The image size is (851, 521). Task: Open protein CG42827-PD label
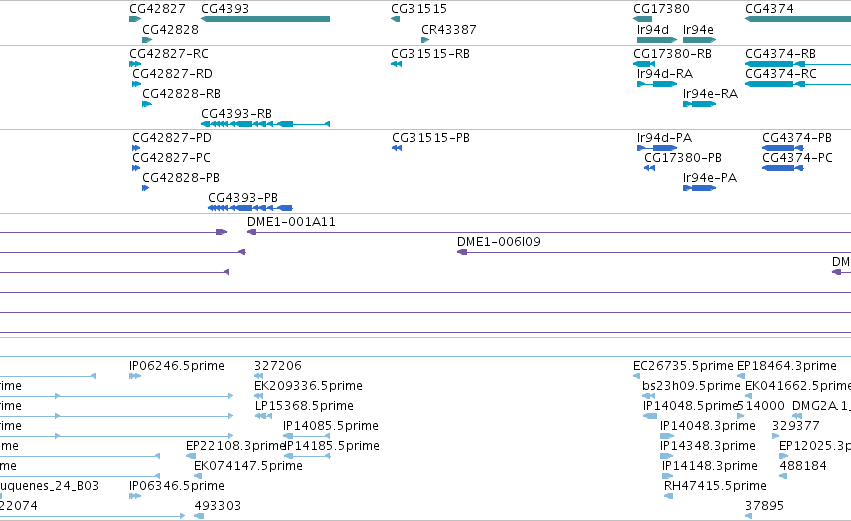pyautogui.click(x=172, y=138)
